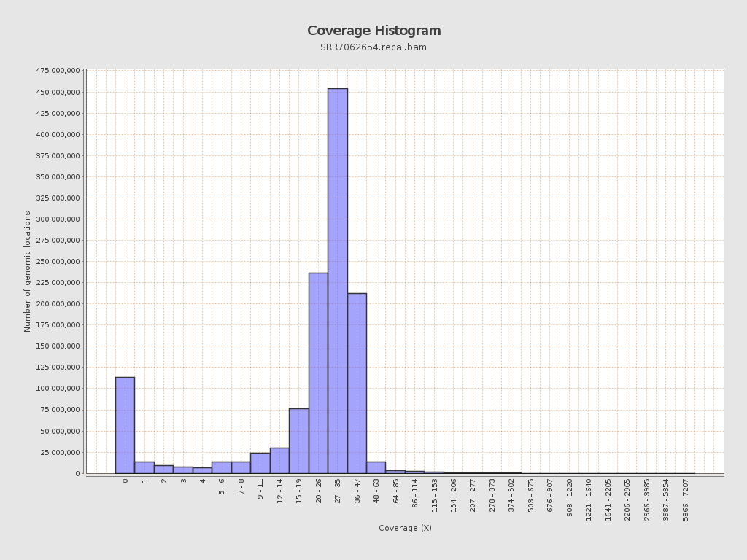747x560 pixels.
Task: Click the x-axis label '27 - 35'
Action: [338, 491]
